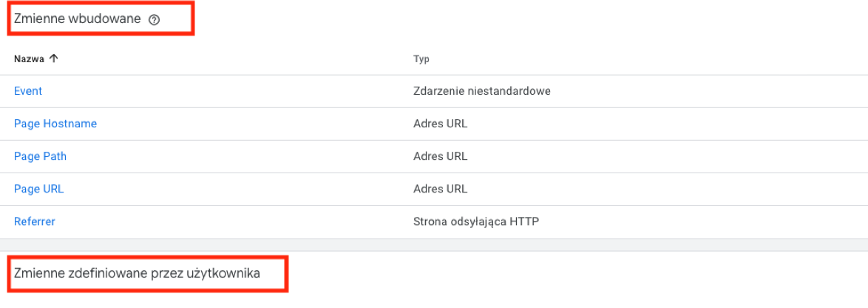Click the Zdarzenie niestandardowe type cell
The width and height of the screenshot is (868, 308).
point(481,91)
